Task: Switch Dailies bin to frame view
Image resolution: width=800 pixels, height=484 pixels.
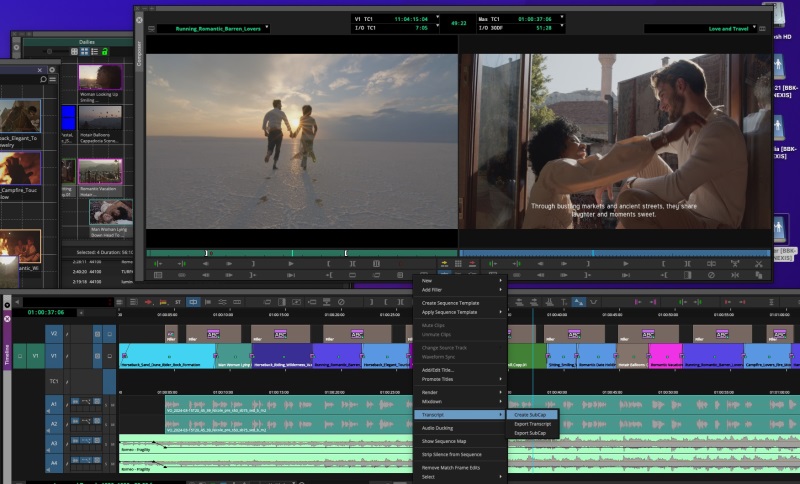Action: (83, 52)
